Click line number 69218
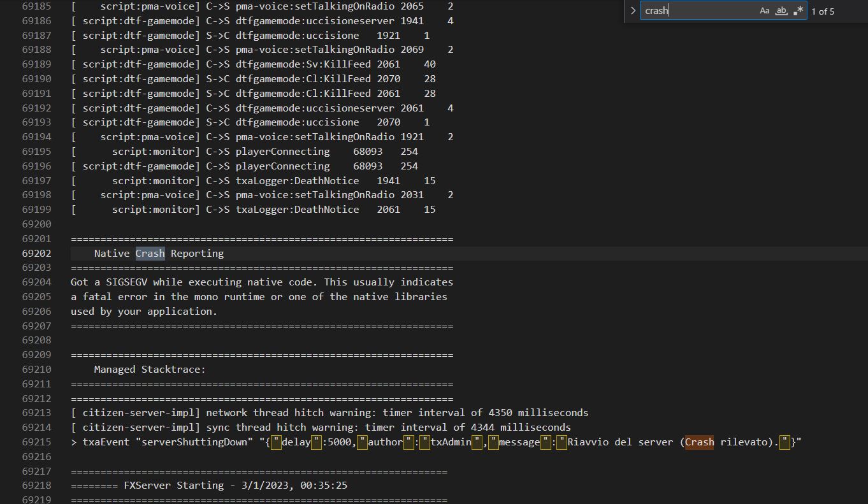The image size is (868, 504). [36, 486]
